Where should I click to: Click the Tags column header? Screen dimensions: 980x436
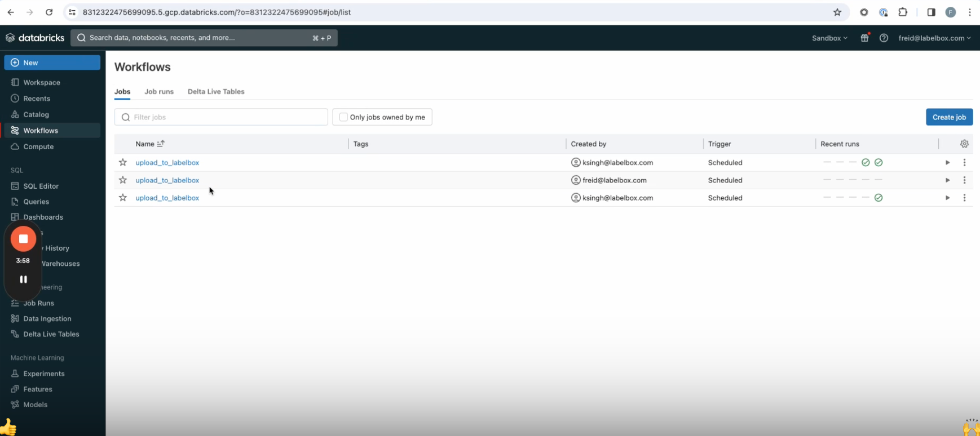click(x=361, y=144)
